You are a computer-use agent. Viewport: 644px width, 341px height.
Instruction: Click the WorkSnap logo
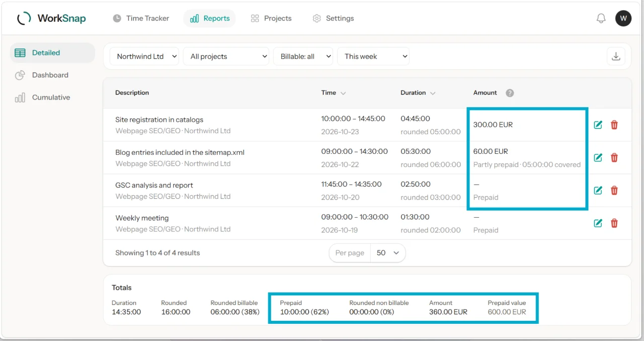click(51, 19)
